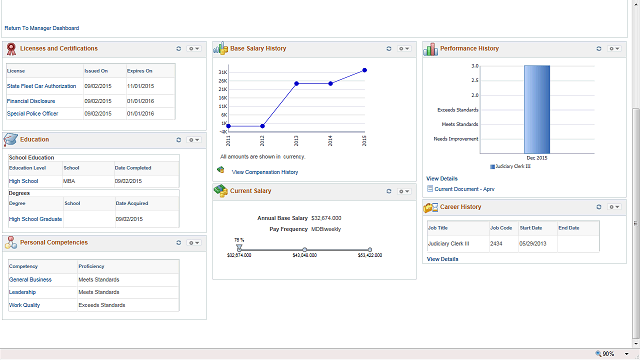Click the Dec 2015 performance bar
Viewport: 640px width, 360px height.
click(x=537, y=109)
